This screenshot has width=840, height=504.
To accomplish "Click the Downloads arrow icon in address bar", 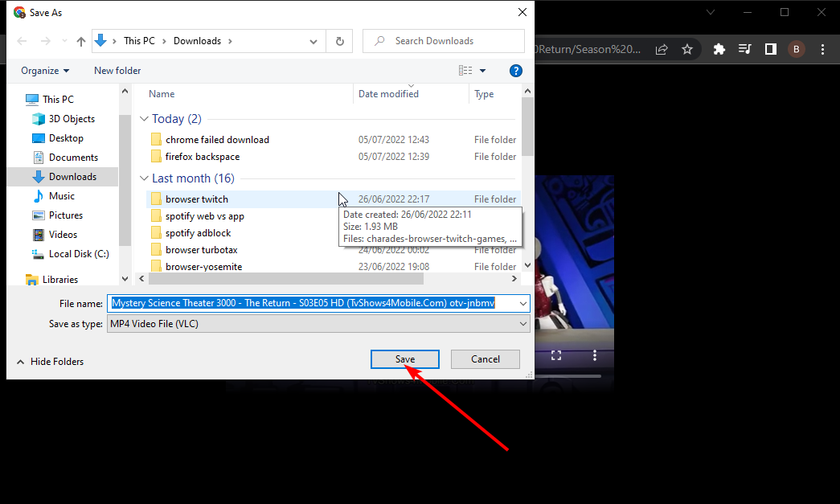I will coord(100,41).
